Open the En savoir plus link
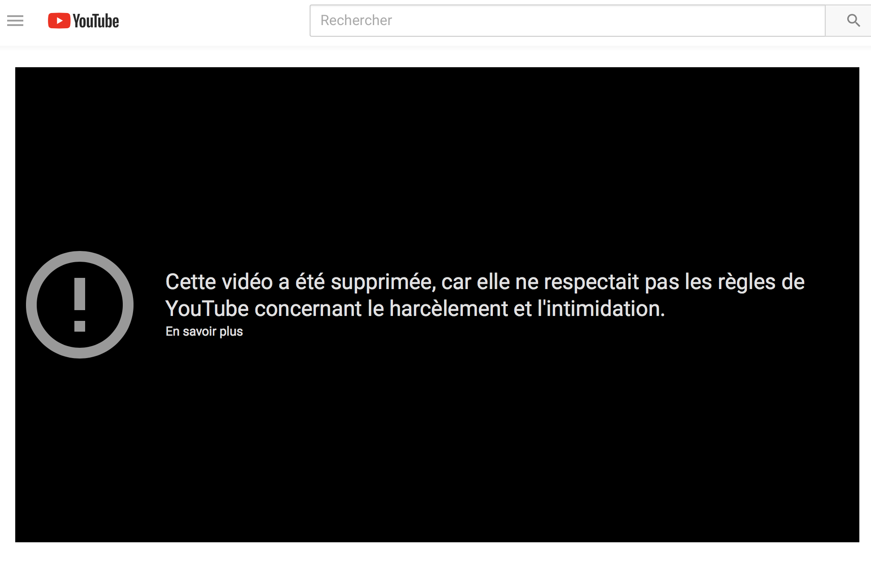The height and width of the screenshot is (588, 871). coord(204,332)
